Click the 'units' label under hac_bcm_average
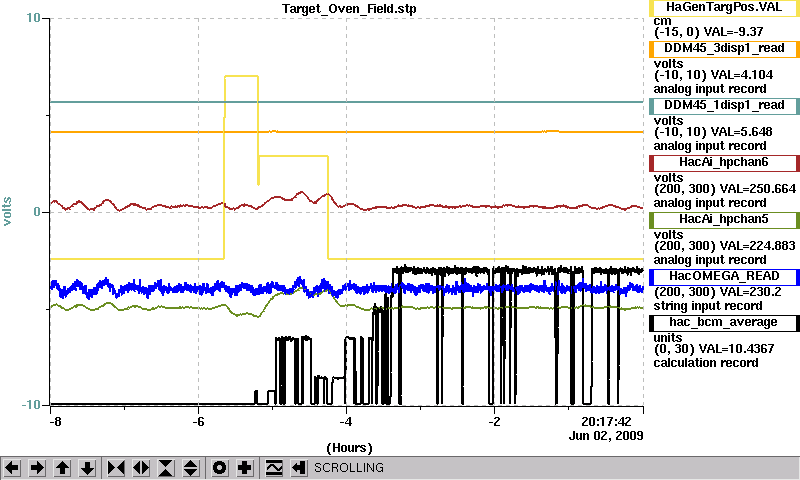 (668, 338)
